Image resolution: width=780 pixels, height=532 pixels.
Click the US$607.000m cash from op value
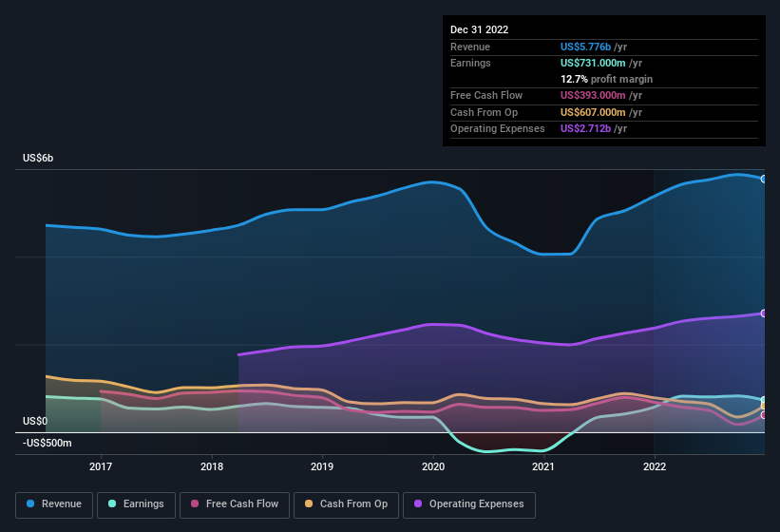(x=593, y=112)
